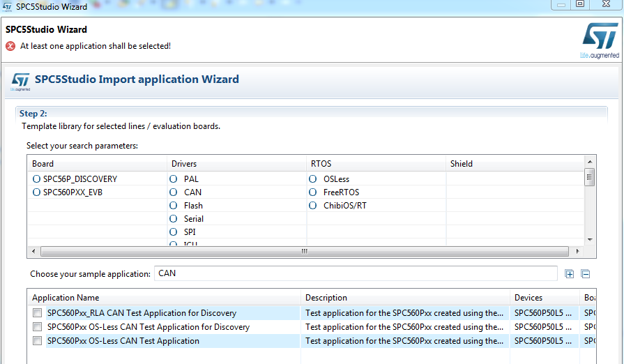Viewport: 624px width, 364px height.
Task: Click the SPC5Studio title bar icon
Action: 7,7
